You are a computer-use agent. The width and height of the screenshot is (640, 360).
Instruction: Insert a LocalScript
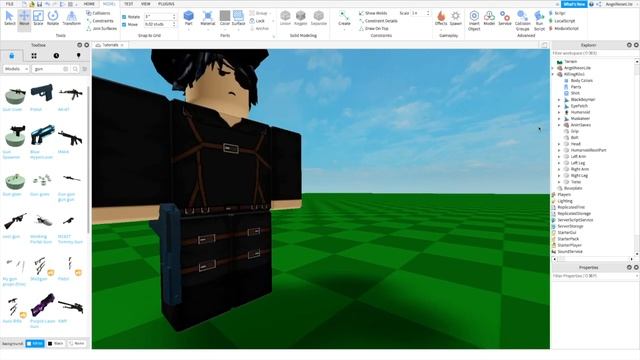pyautogui.click(x=562, y=21)
